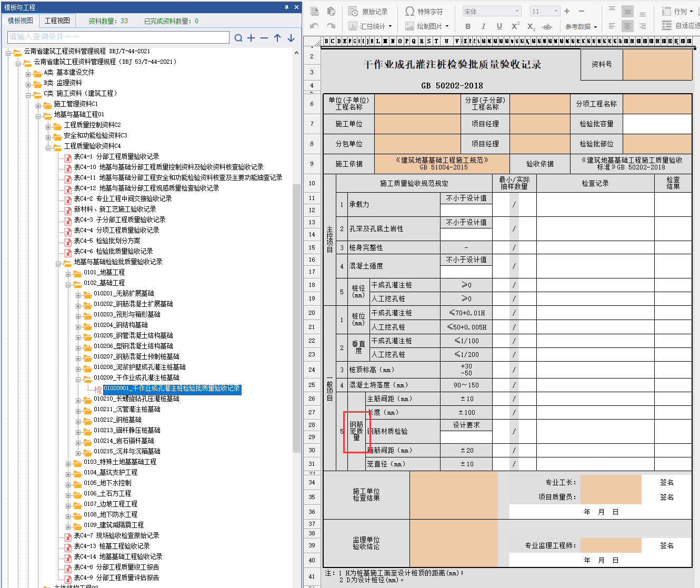Viewport: 700px width, 588px height.
Task: Open 绘制图片 draw picture dropdown
Action: click(x=427, y=26)
